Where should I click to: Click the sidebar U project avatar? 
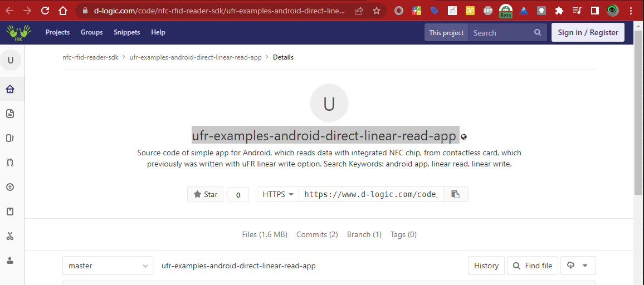pos(11,60)
